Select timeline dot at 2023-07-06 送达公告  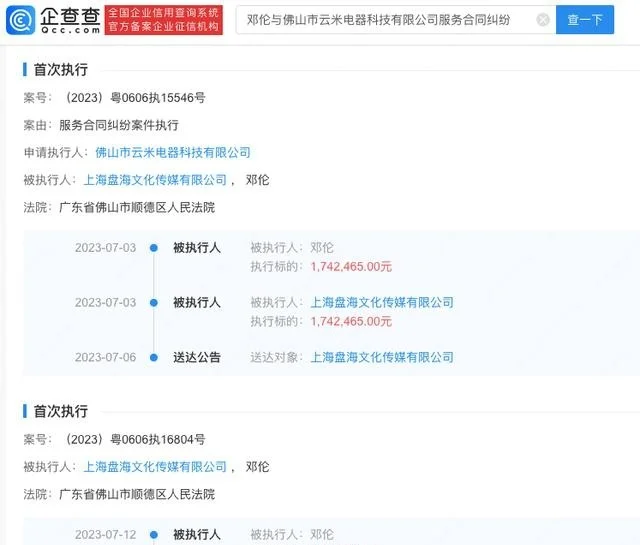click(x=154, y=358)
